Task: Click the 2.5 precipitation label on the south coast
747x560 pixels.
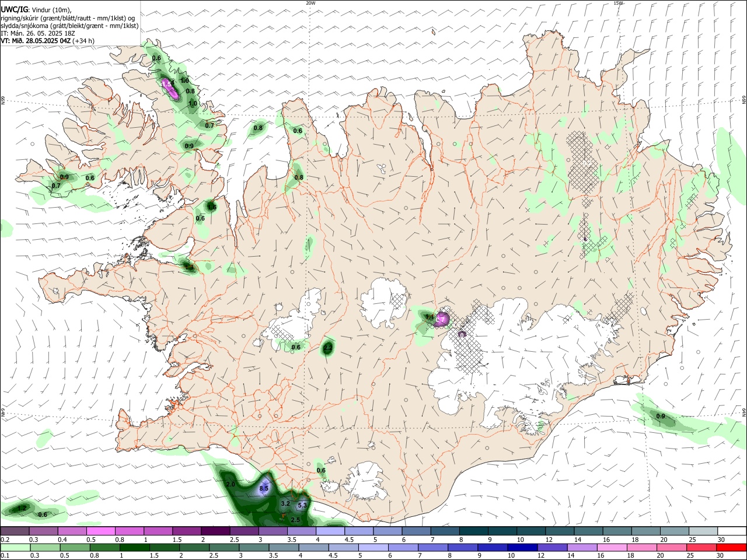Action: tap(295, 520)
